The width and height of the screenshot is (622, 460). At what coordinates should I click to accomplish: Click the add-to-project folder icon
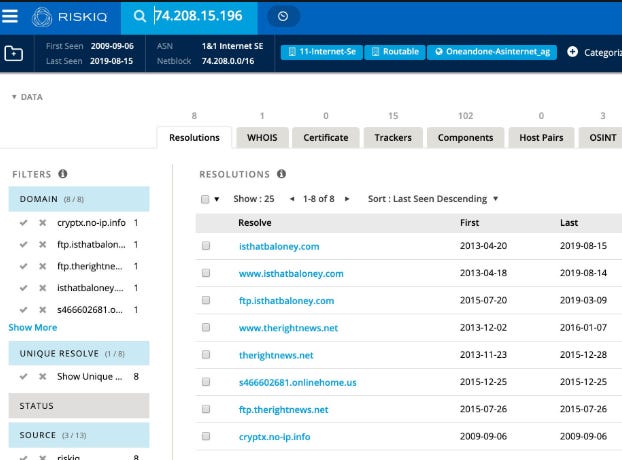pos(13,54)
